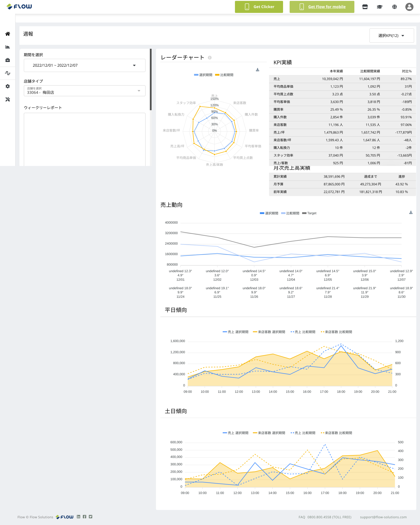Click the 18:00 label on 平日傾向 axis

[x=341, y=392]
